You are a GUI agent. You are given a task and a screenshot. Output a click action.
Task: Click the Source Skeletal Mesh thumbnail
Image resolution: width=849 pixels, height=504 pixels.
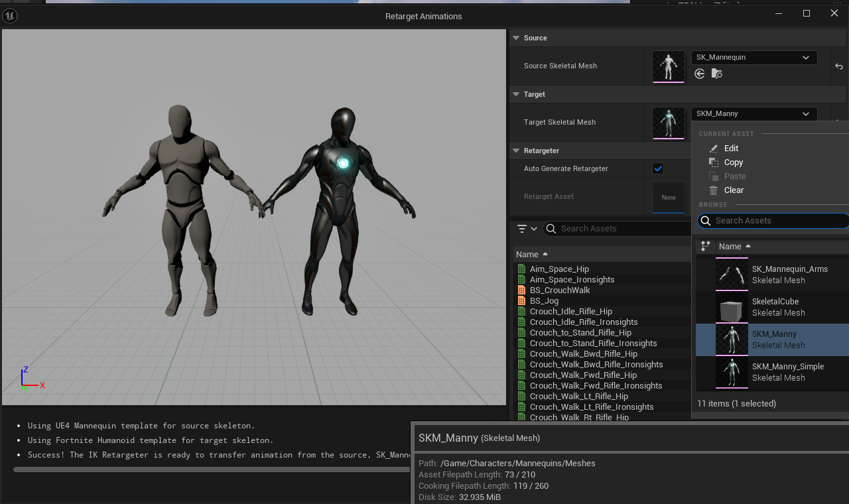[669, 66]
